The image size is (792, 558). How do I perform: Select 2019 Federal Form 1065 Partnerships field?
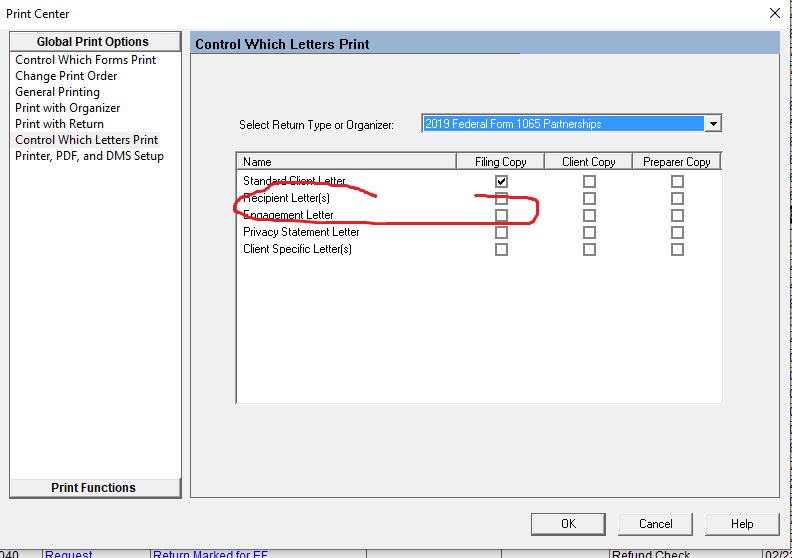[563, 124]
